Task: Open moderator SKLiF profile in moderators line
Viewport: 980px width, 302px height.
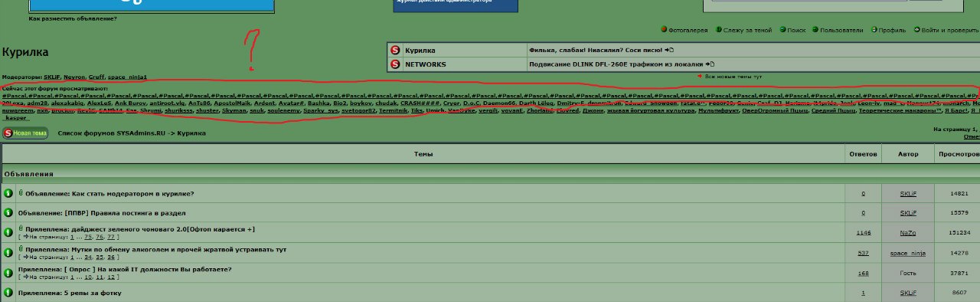Action: pyautogui.click(x=52, y=77)
